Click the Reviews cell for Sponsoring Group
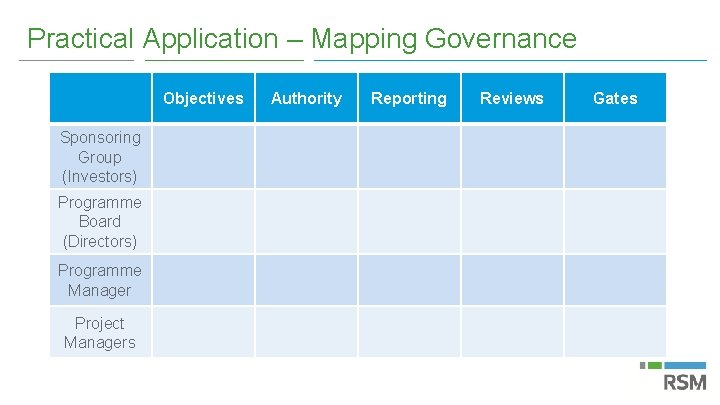 coord(512,157)
